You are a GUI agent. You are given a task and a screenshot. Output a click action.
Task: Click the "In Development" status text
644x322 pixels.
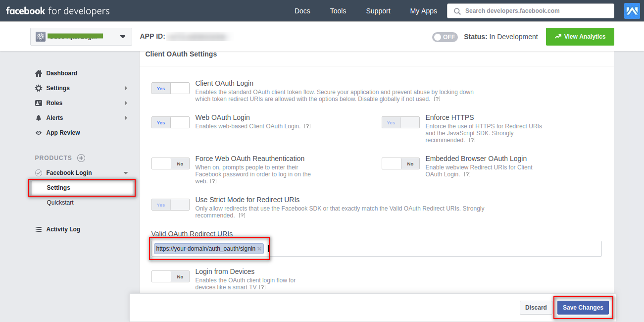514,37
